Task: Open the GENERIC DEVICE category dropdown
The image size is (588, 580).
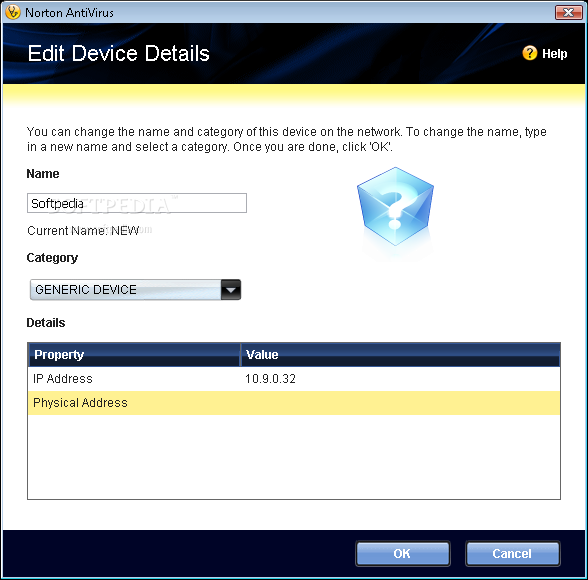Action: click(x=135, y=289)
